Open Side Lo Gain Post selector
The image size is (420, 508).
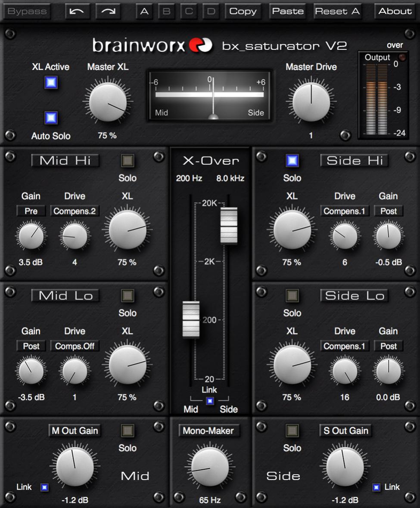coord(389,346)
